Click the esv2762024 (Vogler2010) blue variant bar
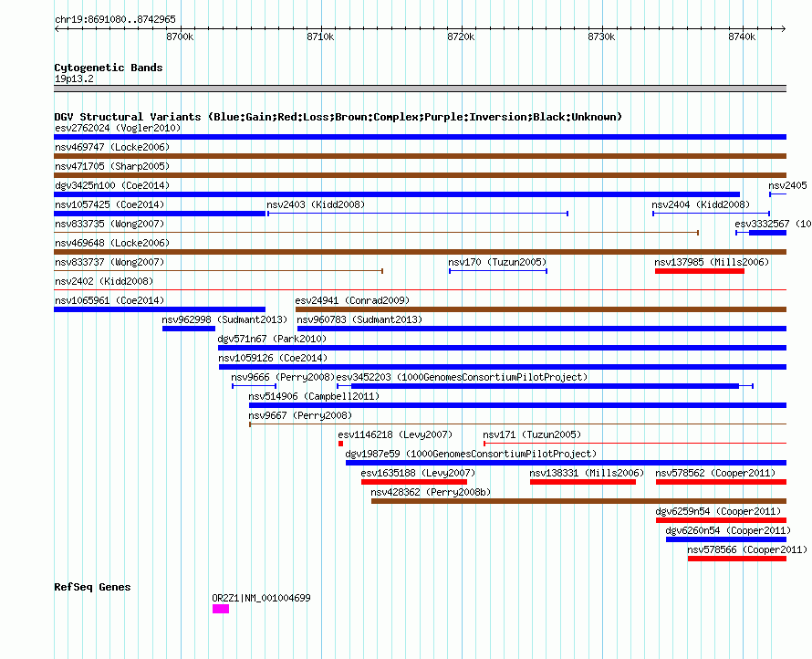This screenshot has width=812, height=659. tap(420, 137)
